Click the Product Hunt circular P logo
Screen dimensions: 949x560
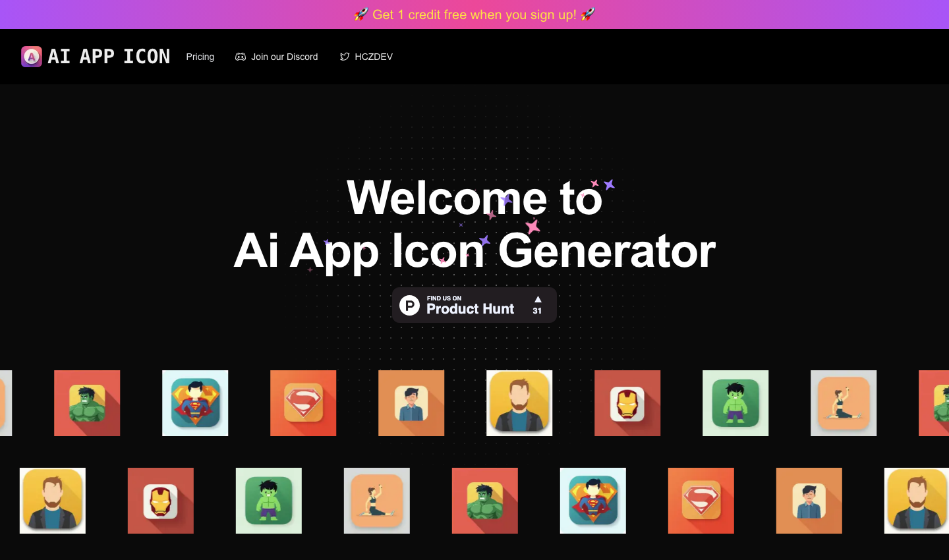pyautogui.click(x=409, y=305)
